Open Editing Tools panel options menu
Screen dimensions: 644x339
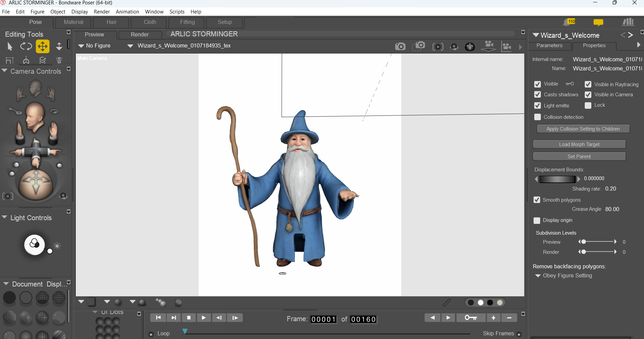point(69,32)
